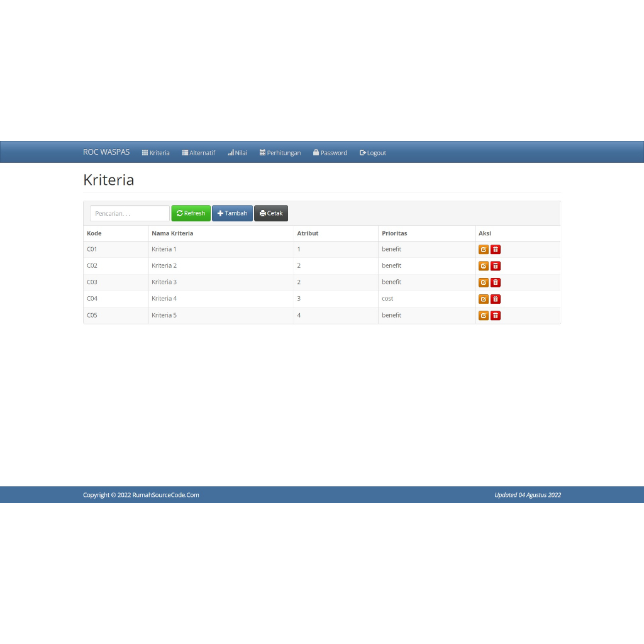Click the cost value in C04 row
The width and height of the screenshot is (644, 644).
coord(387,299)
